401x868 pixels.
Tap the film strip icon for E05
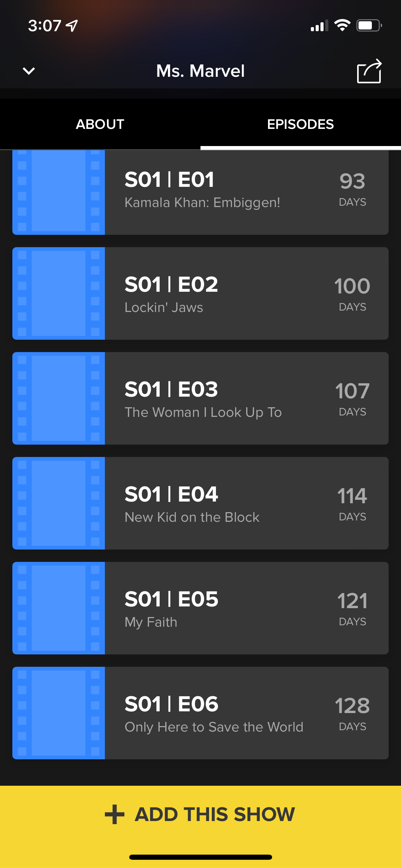point(59,608)
